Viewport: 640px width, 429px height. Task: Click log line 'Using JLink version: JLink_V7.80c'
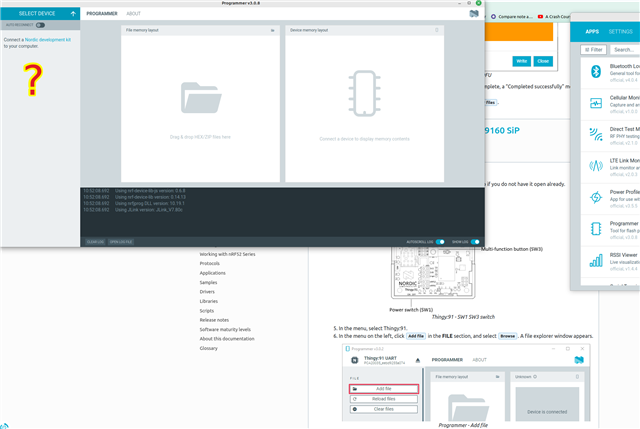tap(149, 210)
